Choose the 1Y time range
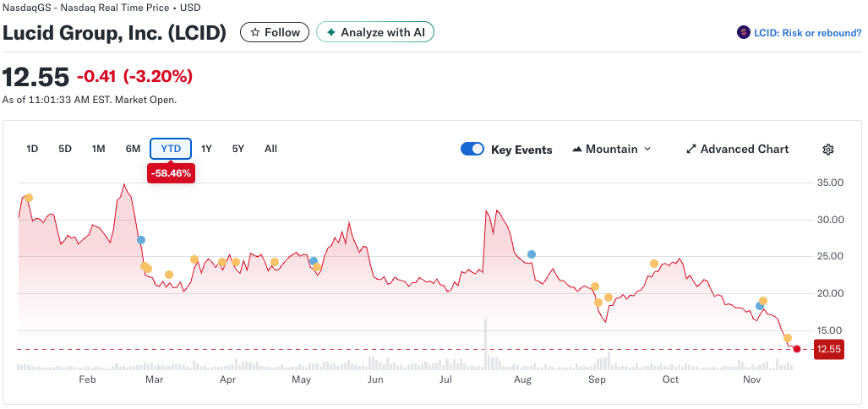The width and height of the screenshot is (868, 409). pos(206,149)
